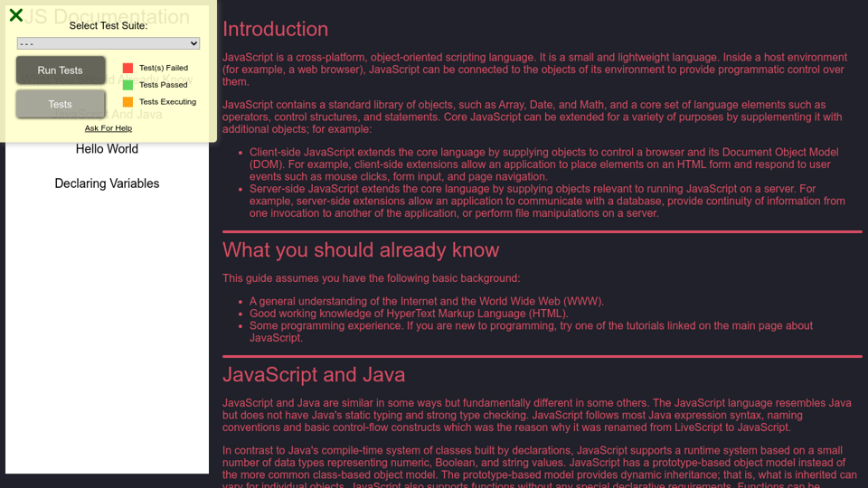The width and height of the screenshot is (868, 488).
Task: Click the Server-side JavaScript bullet point
Action: tap(542, 202)
